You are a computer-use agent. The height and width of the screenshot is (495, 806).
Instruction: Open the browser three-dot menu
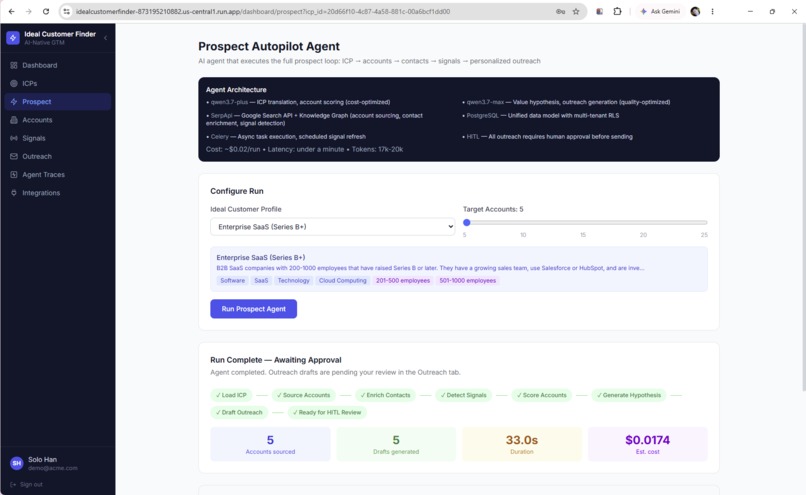712,11
